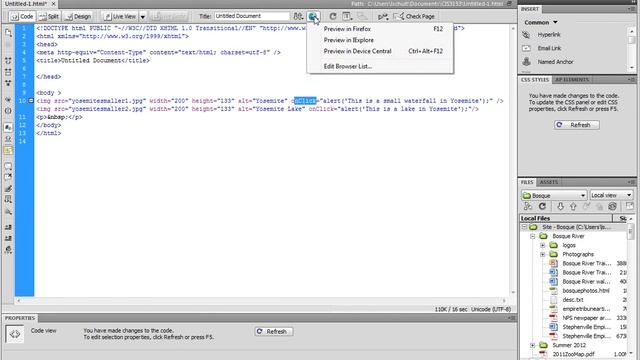Click the Check Page browser compatibility button

coord(415,16)
